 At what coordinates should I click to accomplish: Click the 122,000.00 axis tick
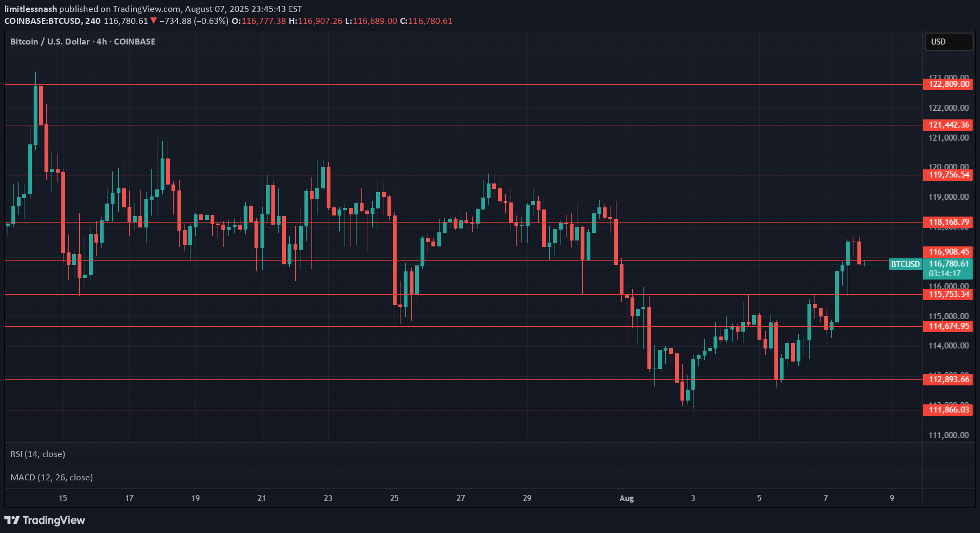(949, 108)
